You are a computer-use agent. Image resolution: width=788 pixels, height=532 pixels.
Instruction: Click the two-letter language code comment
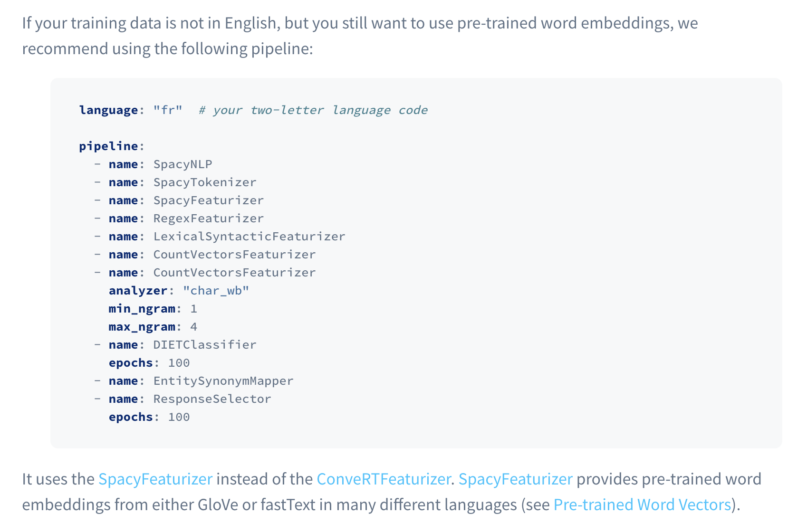[x=313, y=110]
